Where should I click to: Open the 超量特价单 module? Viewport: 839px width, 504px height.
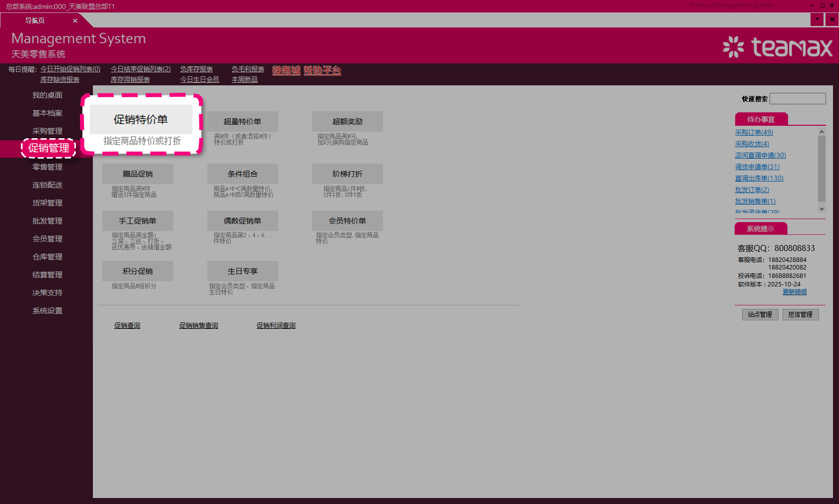(x=242, y=122)
